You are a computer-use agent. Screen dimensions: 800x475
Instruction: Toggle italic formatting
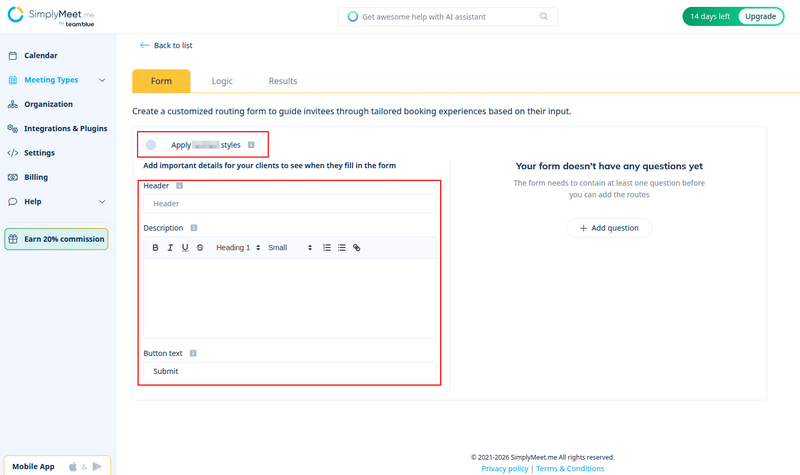[x=170, y=247]
